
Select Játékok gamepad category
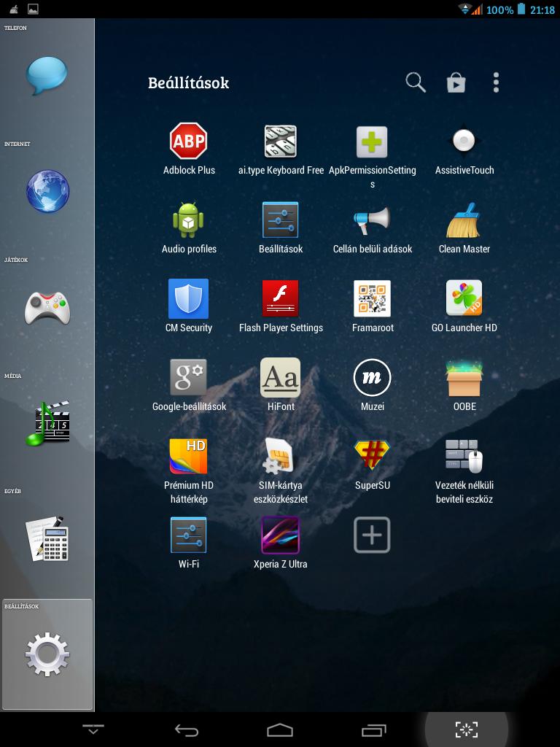click(47, 307)
